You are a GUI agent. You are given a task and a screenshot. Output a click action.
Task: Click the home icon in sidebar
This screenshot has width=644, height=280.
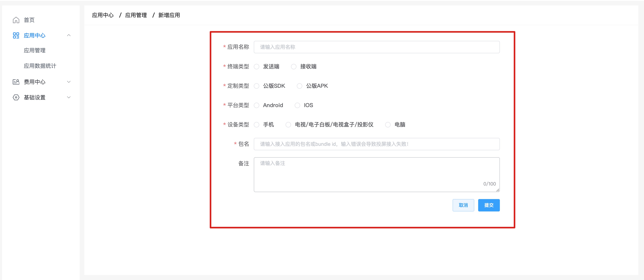[16, 20]
